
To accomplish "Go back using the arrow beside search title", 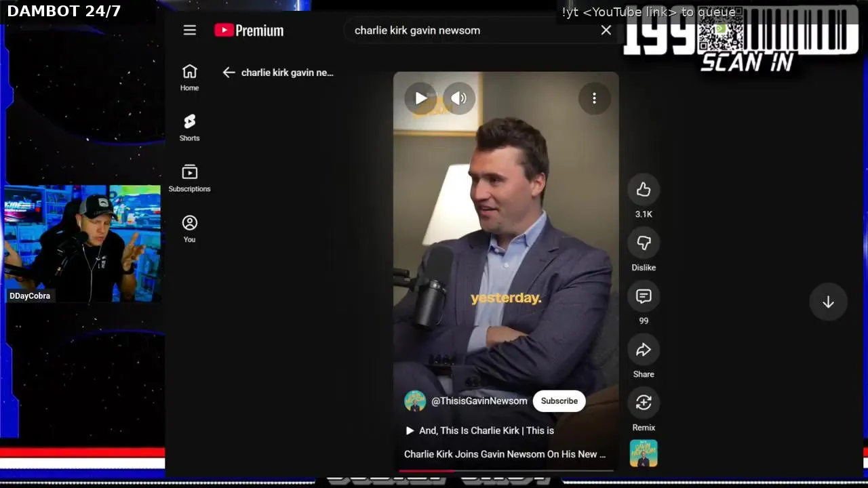I will (x=229, y=73).
